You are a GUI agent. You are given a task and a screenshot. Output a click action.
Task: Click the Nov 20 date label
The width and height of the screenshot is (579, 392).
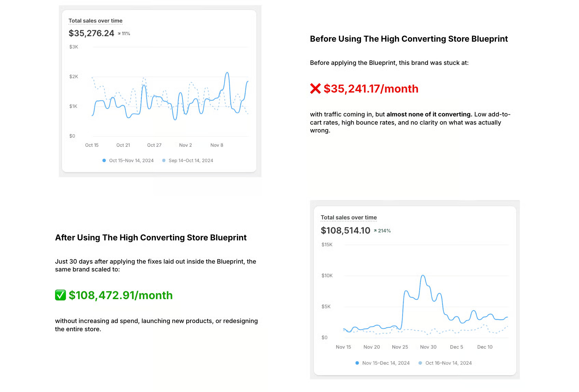(372, 347)
